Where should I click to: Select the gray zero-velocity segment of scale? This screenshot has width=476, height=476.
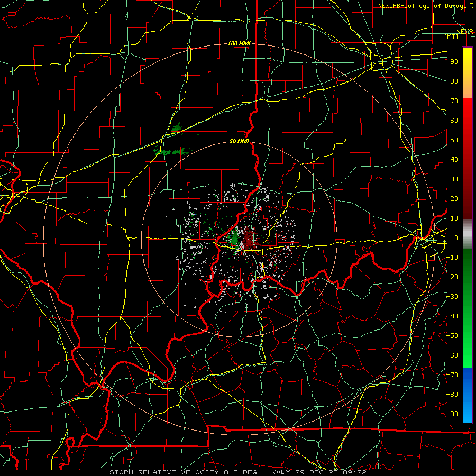point(467,234)
